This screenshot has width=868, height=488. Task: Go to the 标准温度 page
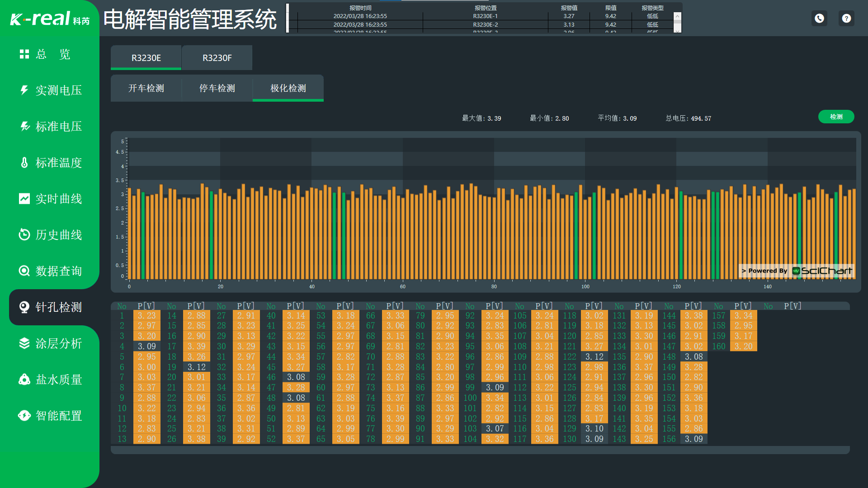pyautogui.click(x=50, y=163)
